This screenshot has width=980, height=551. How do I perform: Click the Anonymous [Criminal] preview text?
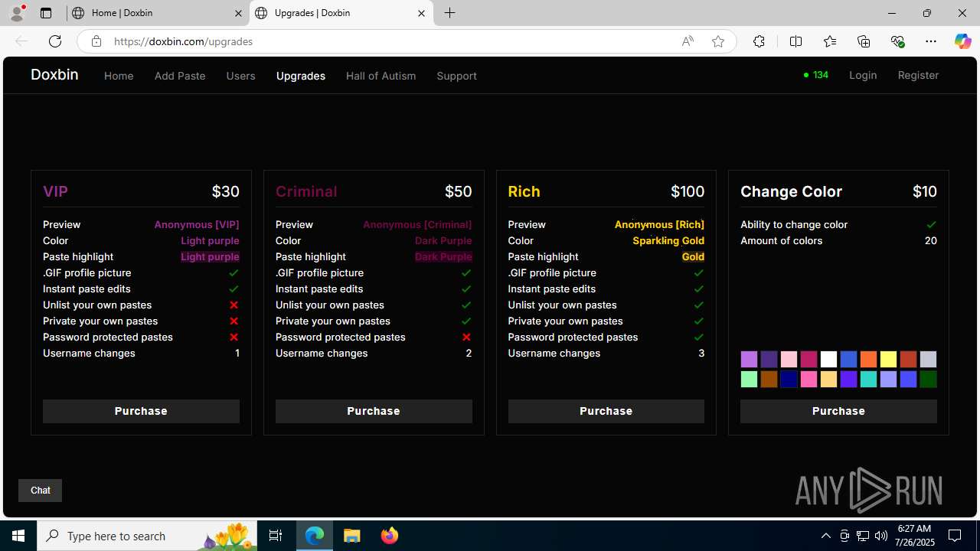tap(417, 224)
